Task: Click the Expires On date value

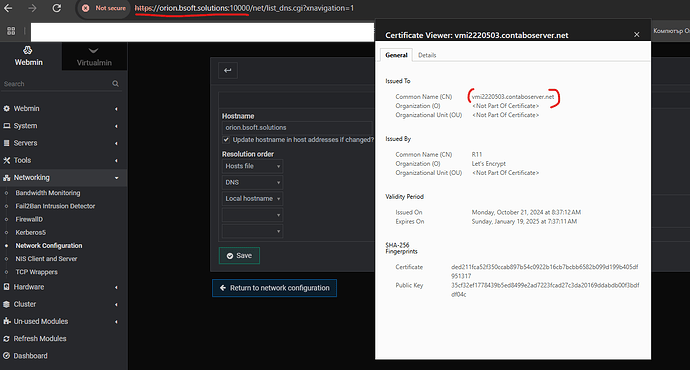Action: [524, 221]
